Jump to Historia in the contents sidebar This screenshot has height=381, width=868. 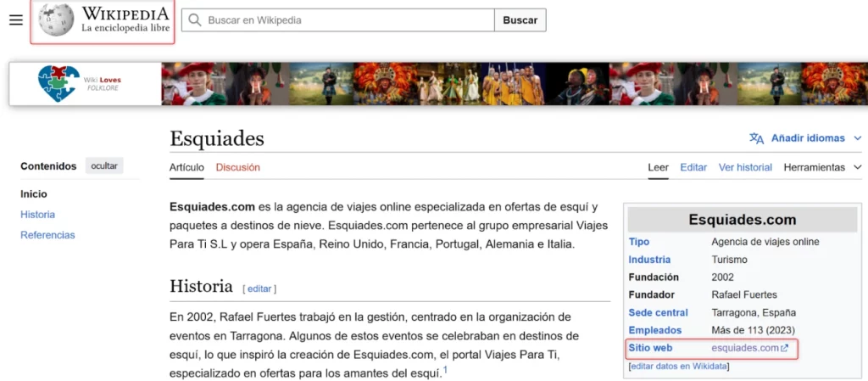coord(37,215)
